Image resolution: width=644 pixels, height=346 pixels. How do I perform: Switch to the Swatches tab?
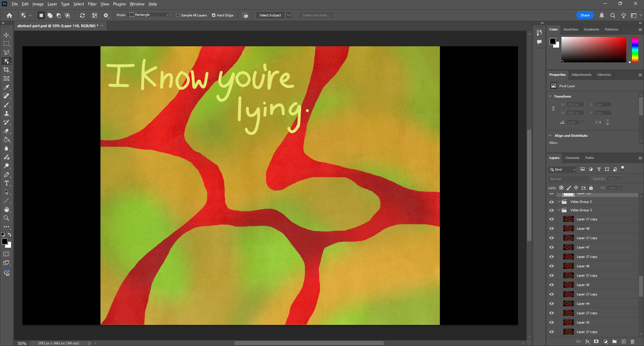click(571, 30)
